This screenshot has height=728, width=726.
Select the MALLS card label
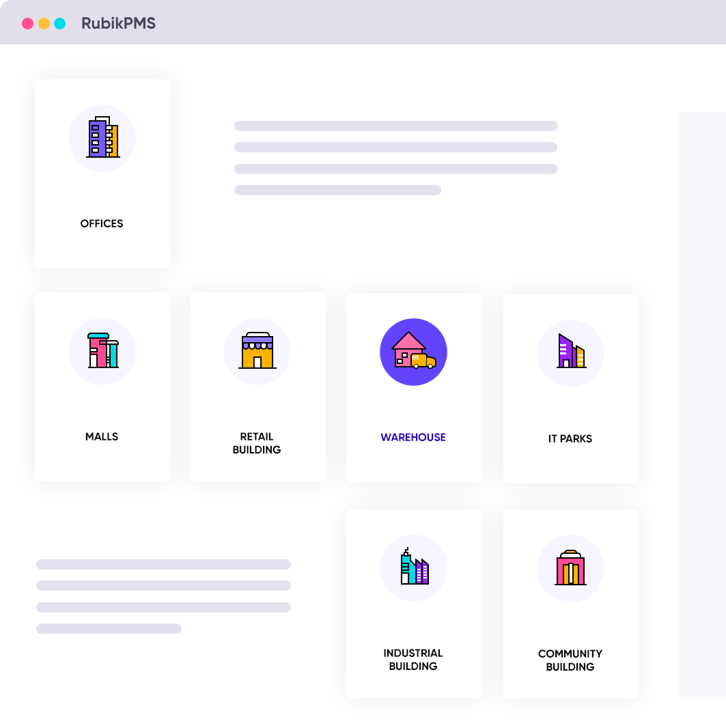(x=102, y=436)
